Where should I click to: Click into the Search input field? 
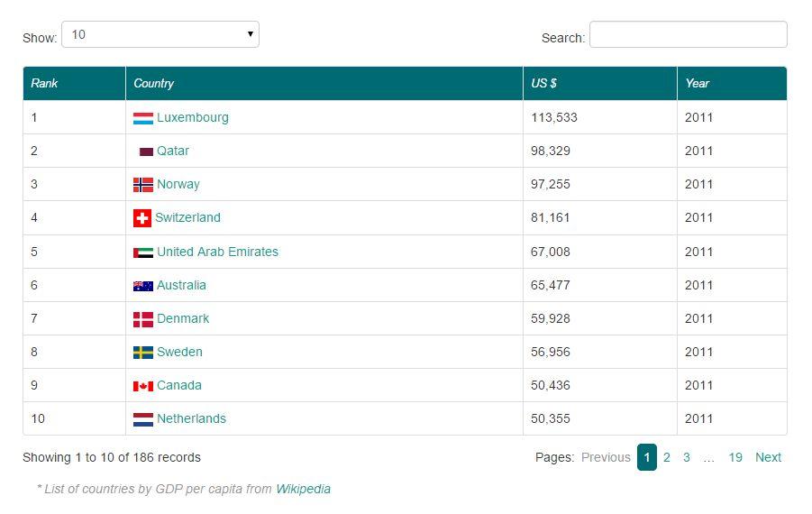pos(689,34)
